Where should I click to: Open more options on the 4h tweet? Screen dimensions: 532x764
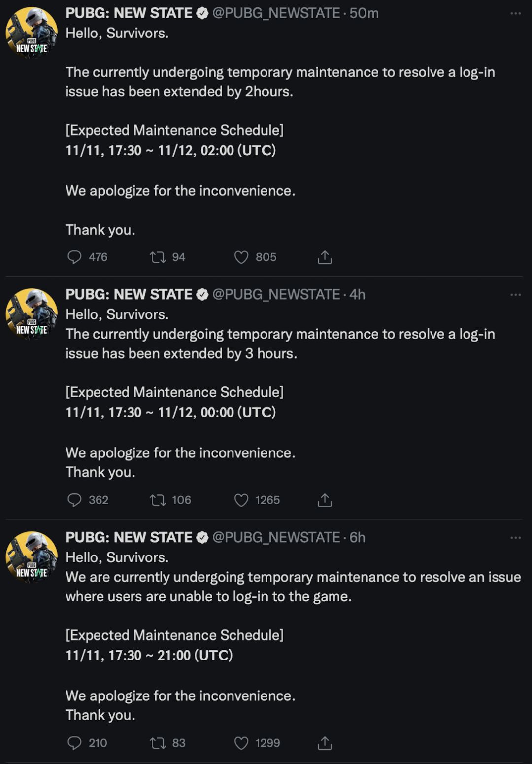[x=515, y=295]
